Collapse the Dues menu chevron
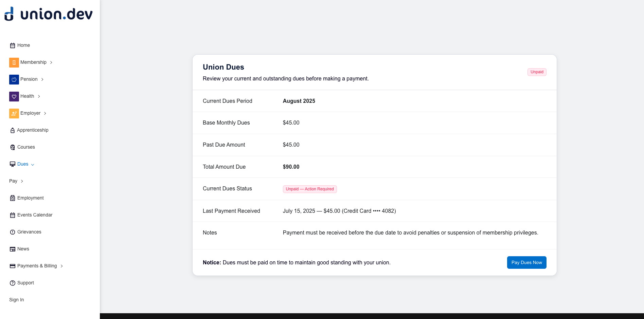The width and height of the screenshot is (644, 319). pyautogui.click(x=33, y=165)
